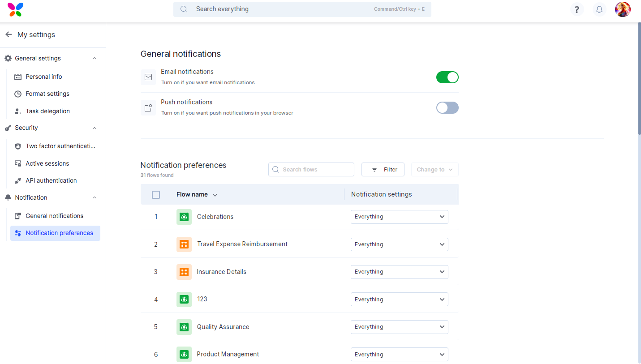
Task: Click the Email notifications envelope icon
Action: pyautogui.click(x=148, y=77)
